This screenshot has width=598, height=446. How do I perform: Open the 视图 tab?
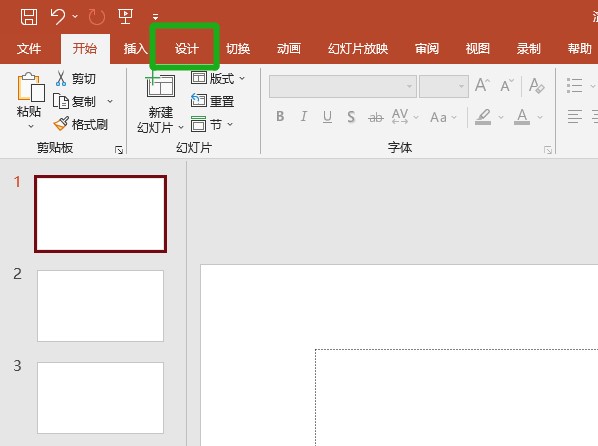tap(477, 48)
